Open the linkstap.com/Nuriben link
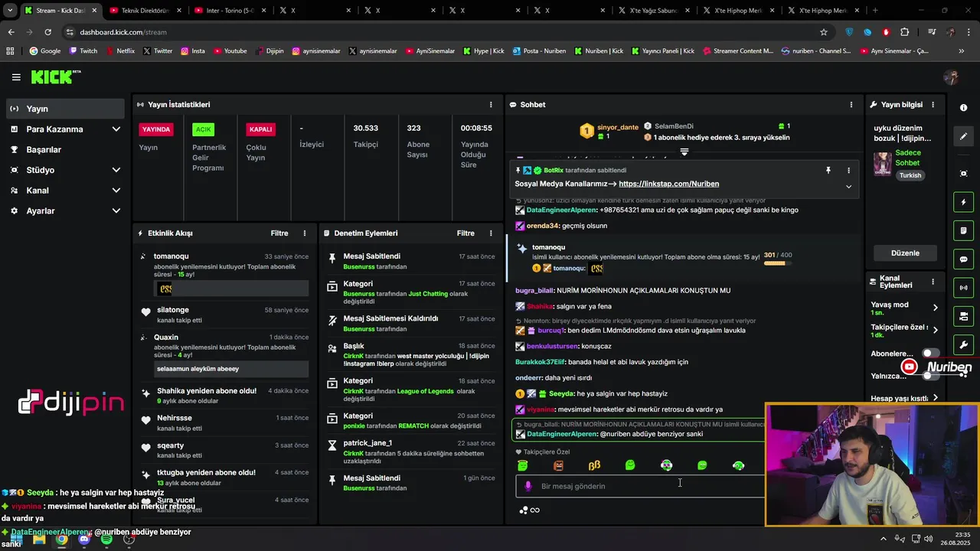Image resolution: width=980 pixels, height=551 pixels. [668, 184]
